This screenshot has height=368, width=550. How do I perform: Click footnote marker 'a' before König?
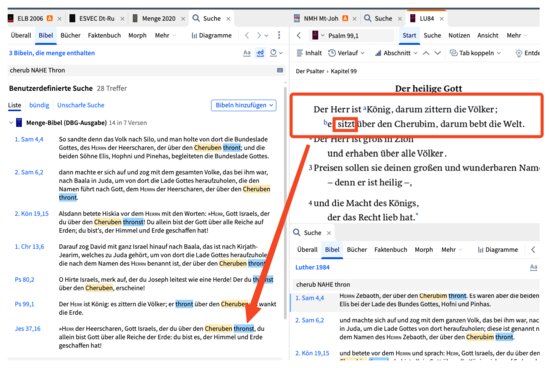[x=365, y=108]
